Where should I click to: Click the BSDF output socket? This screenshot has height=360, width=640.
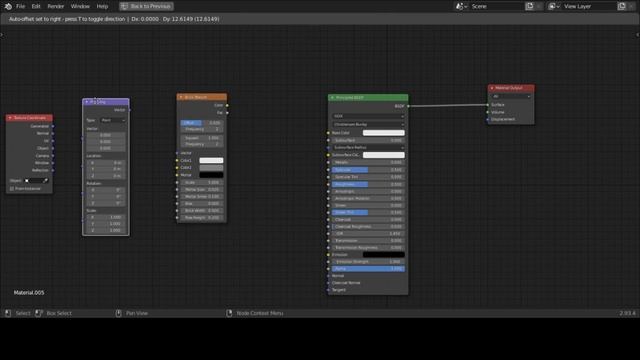point(408,106)
